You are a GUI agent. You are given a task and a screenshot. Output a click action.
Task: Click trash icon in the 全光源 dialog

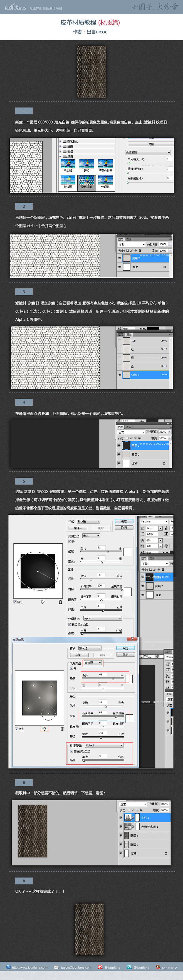pyautogui.click(x=62, y=729)
